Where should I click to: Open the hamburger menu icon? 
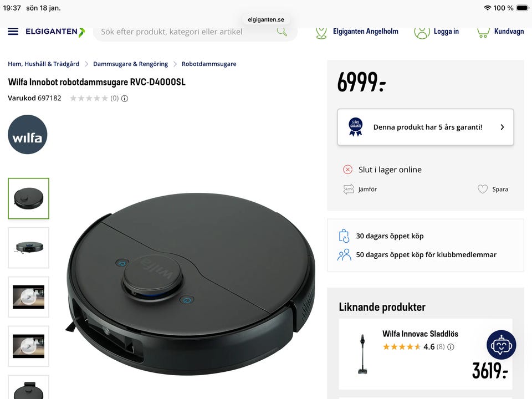pos(13,32)
